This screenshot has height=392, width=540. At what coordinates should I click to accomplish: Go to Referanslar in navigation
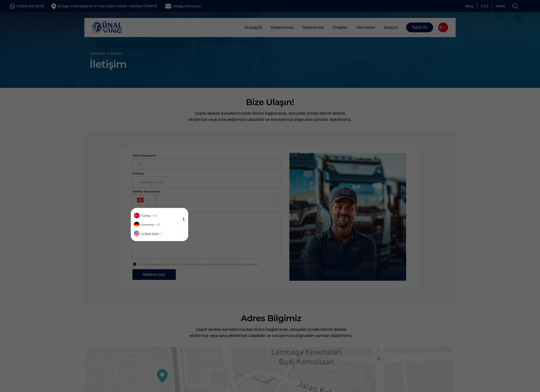point(313,27)
